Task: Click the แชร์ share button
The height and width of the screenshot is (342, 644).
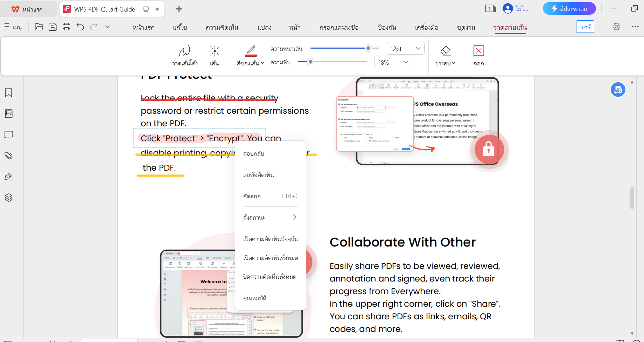Action: [x=585, y=27]
